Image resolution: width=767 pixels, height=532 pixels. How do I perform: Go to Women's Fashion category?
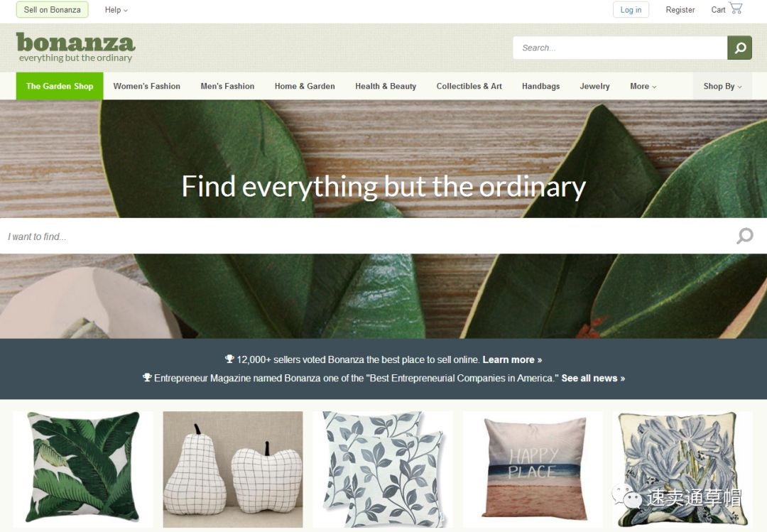pyautogui.click(x=147, y=86)
